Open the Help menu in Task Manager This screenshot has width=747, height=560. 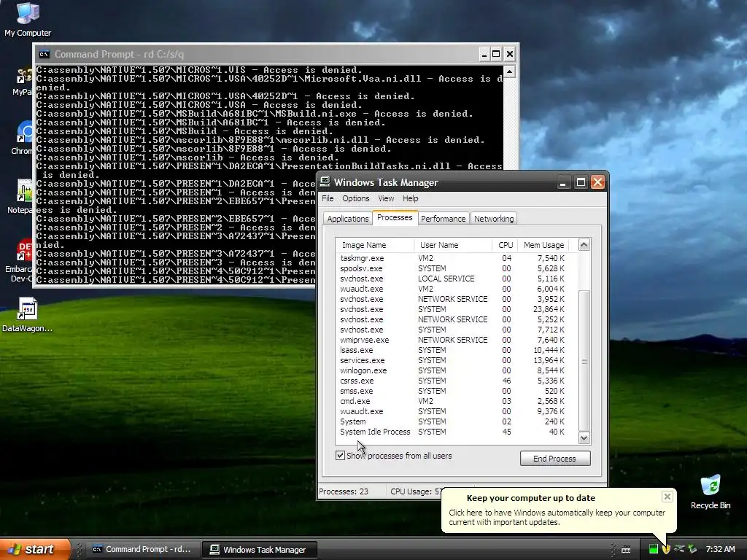click(x=410, y=198)
